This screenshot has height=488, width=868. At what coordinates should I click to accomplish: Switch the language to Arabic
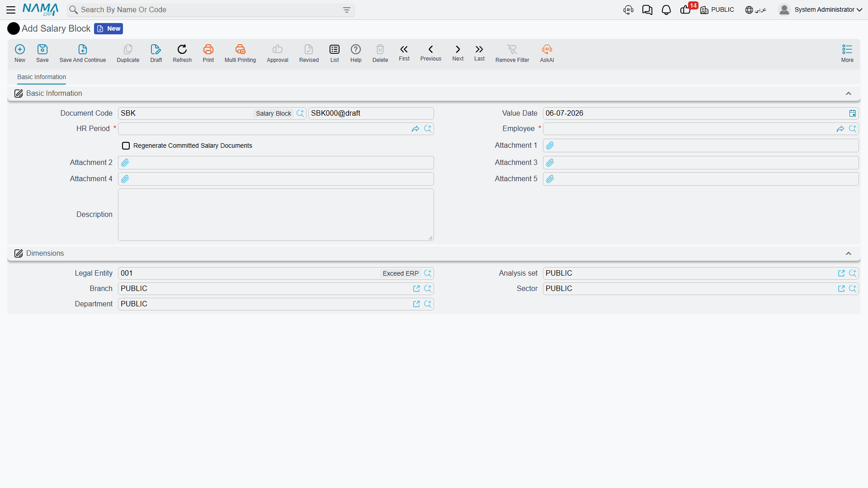tap(756, 10)
